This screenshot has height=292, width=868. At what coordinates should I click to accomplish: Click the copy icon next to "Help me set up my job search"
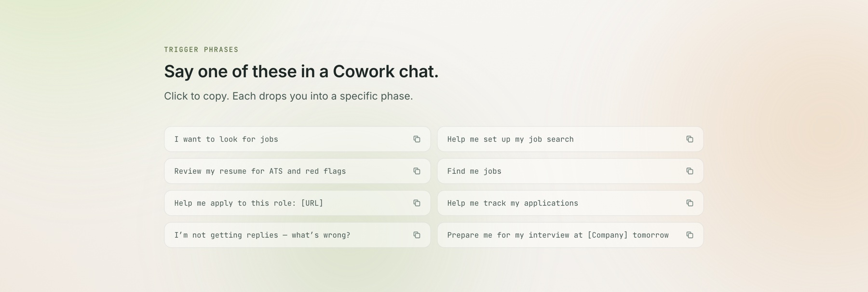pos(690,139)
